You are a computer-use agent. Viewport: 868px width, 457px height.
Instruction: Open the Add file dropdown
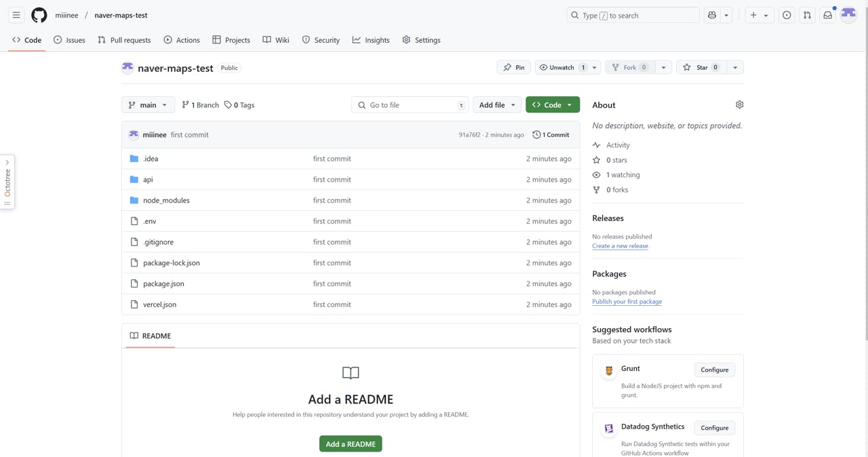click(x=497, y=105)
